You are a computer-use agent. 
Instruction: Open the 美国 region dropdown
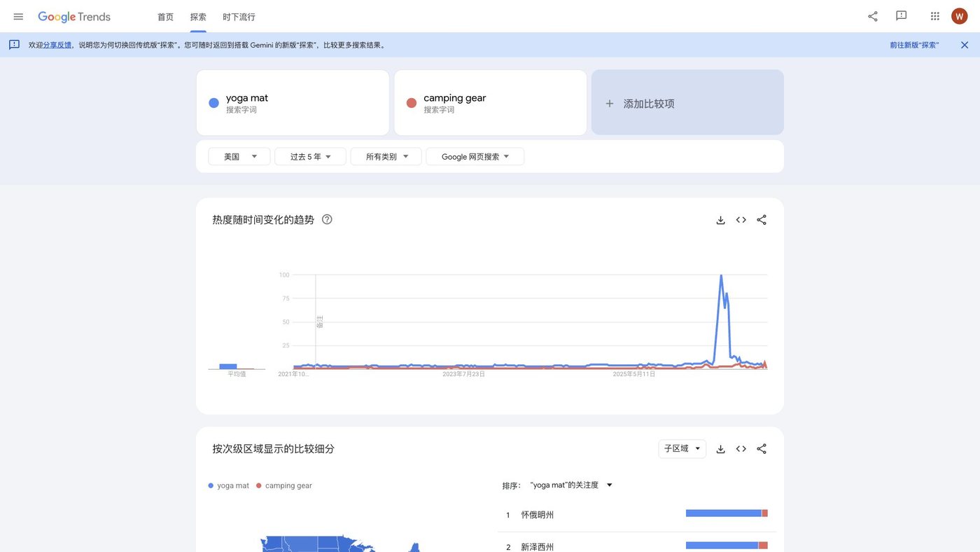239,156
